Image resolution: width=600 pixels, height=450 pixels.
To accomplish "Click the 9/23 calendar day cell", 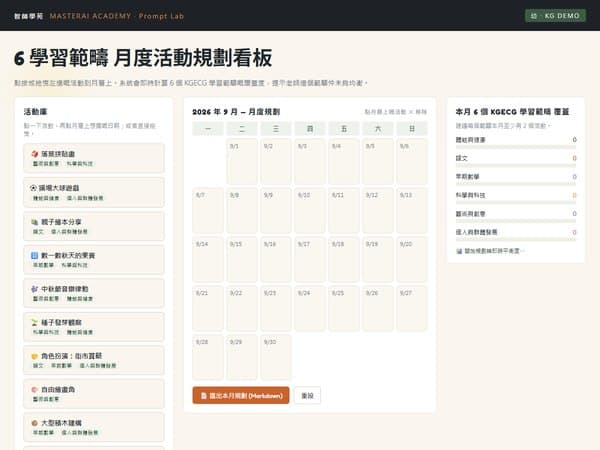I will [276, 308].
